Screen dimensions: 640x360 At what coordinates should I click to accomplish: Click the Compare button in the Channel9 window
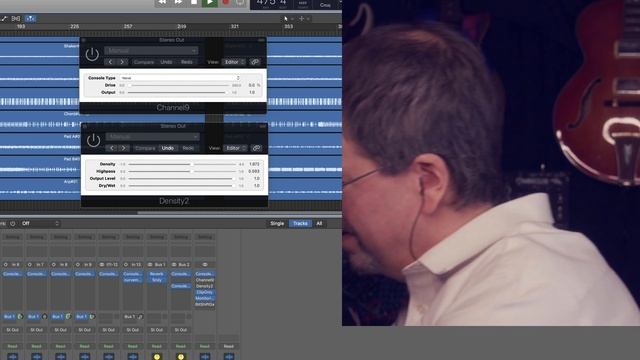point(144,62)
